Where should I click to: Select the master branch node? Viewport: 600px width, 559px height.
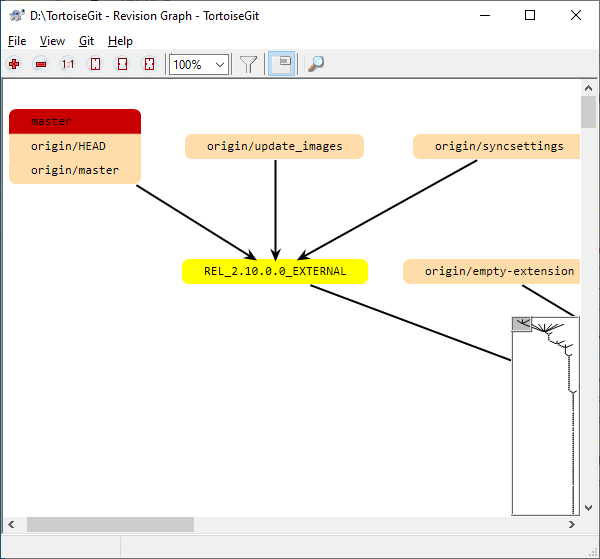[75, 121]
